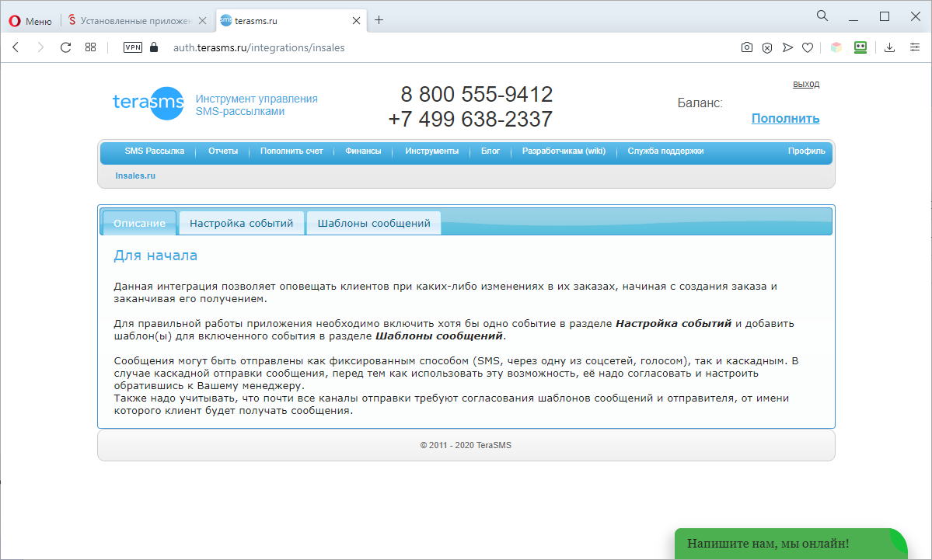
Task: Open the green extension icon in toolbar
Action: click(860, 47)
